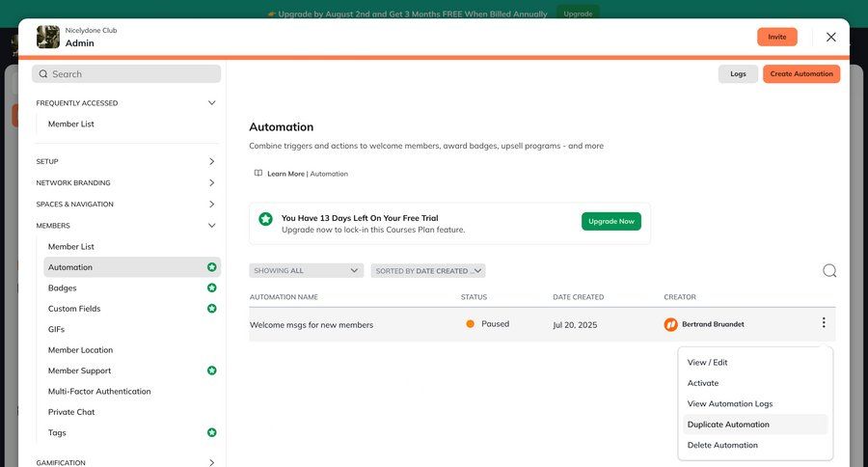Screen dimensions: 868x467
Task: Open the Showing All filter dropdown
Action: 306,270
